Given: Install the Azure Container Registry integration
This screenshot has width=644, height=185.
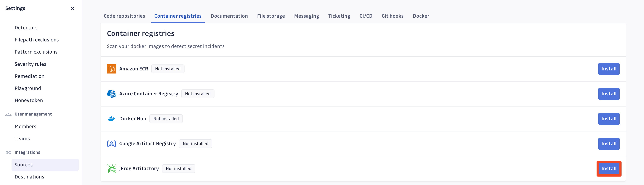Looking at the screenshot, I should (609, 94).
